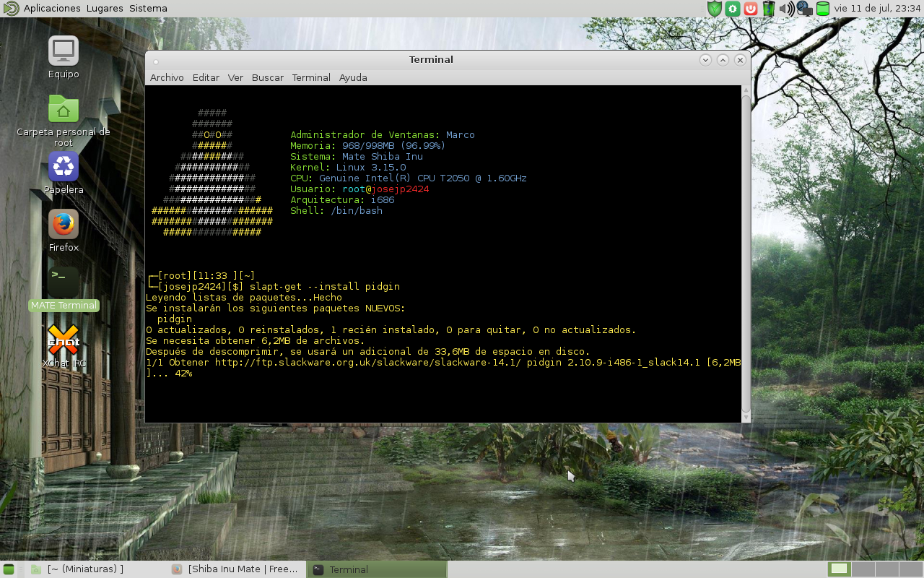Open the Papelera trash icon
Viewport: 924px width, 578px height.
point(64,173)
